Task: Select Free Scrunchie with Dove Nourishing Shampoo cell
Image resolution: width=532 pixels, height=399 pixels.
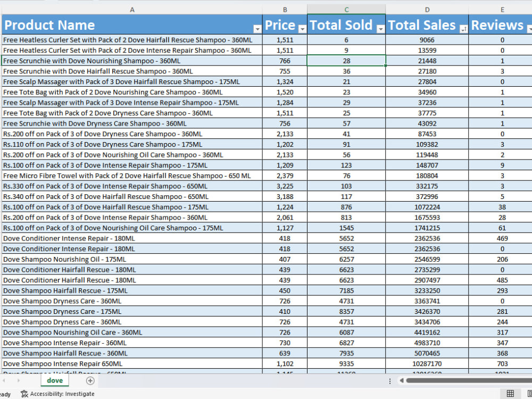Action: coord(132,61)
